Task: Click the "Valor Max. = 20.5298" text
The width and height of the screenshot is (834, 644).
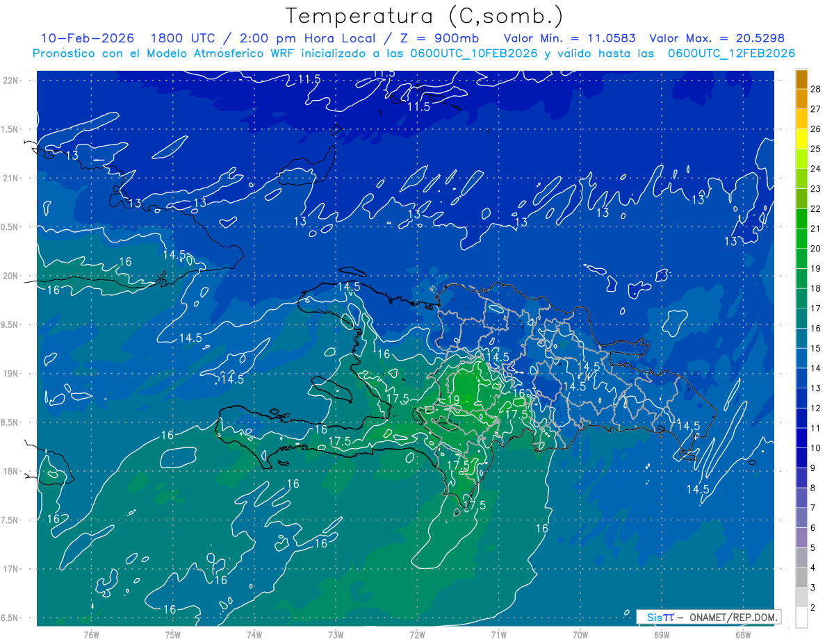Action: (x=717, y=38)
